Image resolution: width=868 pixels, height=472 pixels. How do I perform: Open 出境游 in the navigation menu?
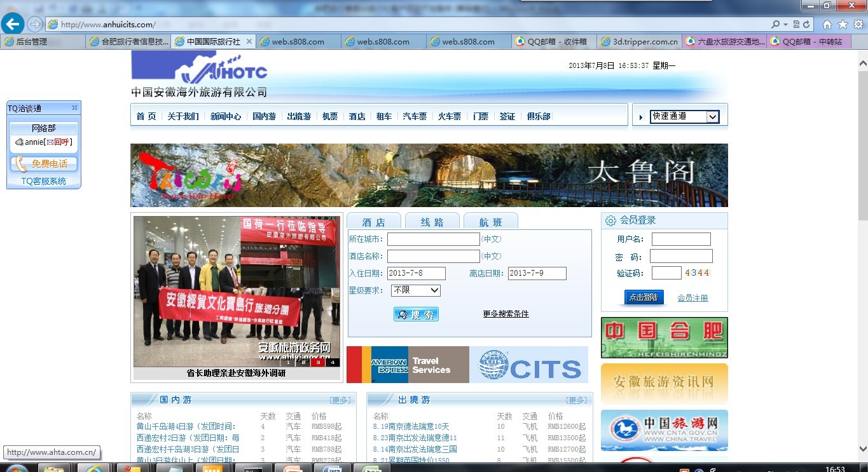click(x=298, y=116)
